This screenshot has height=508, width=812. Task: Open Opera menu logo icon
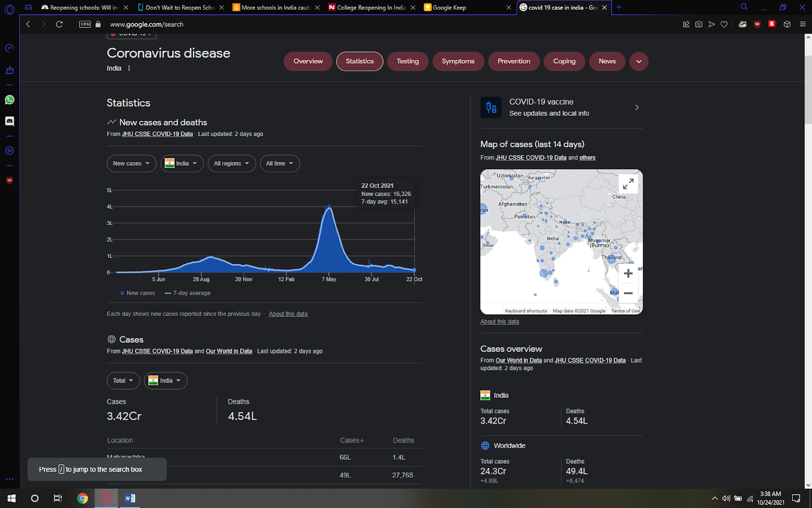(x=9, y=9)
